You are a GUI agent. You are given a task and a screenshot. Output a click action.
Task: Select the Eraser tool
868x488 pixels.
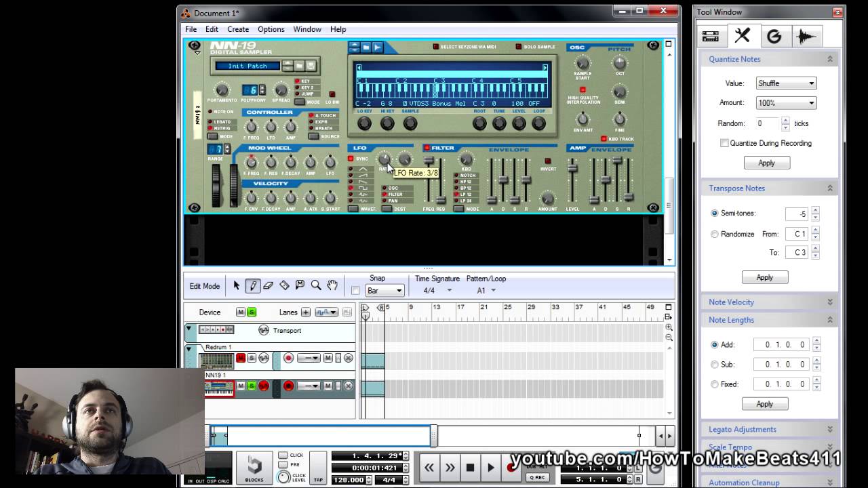click(x=268, y=286)
